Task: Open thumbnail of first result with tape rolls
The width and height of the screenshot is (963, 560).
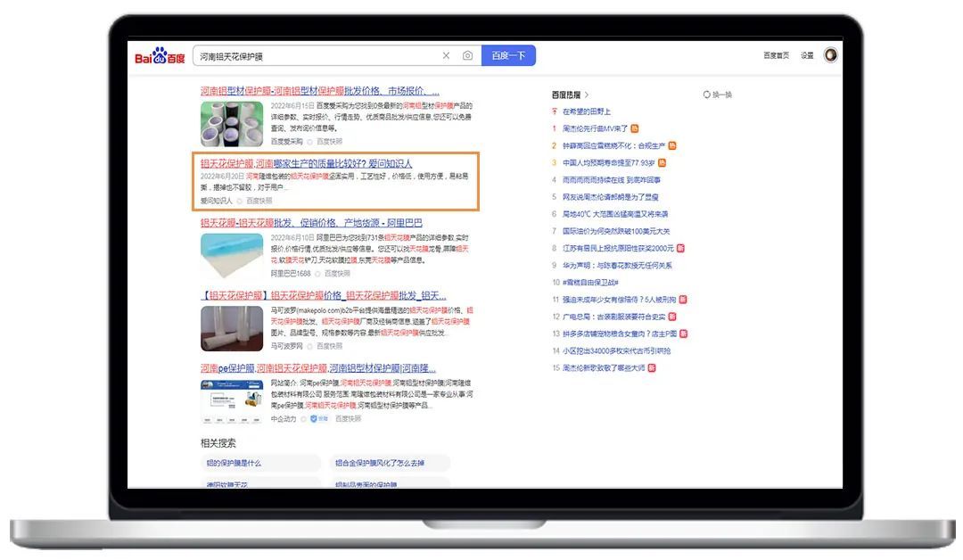Action: (x=232, y=123)
